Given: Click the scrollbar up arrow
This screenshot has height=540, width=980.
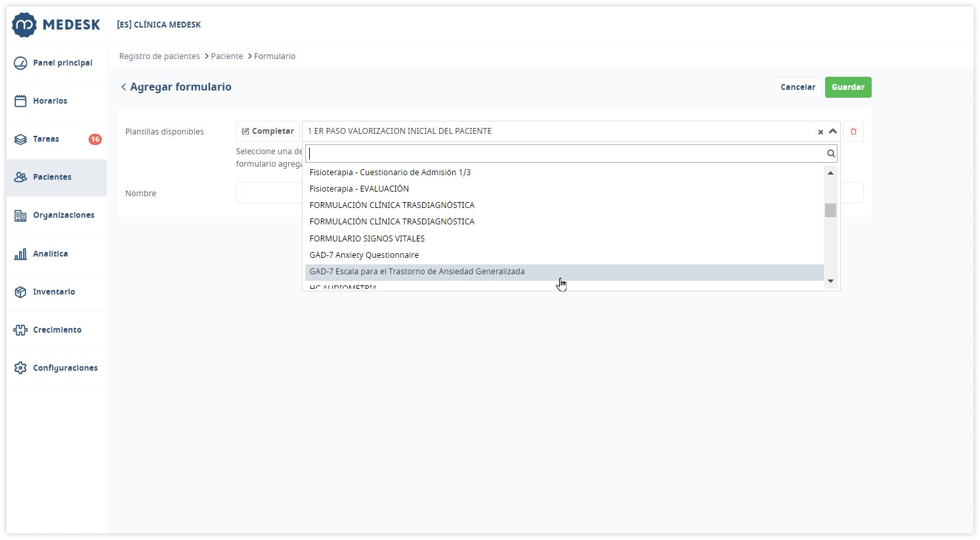Looking at the screenshot, I should click(x=830, y=173).
